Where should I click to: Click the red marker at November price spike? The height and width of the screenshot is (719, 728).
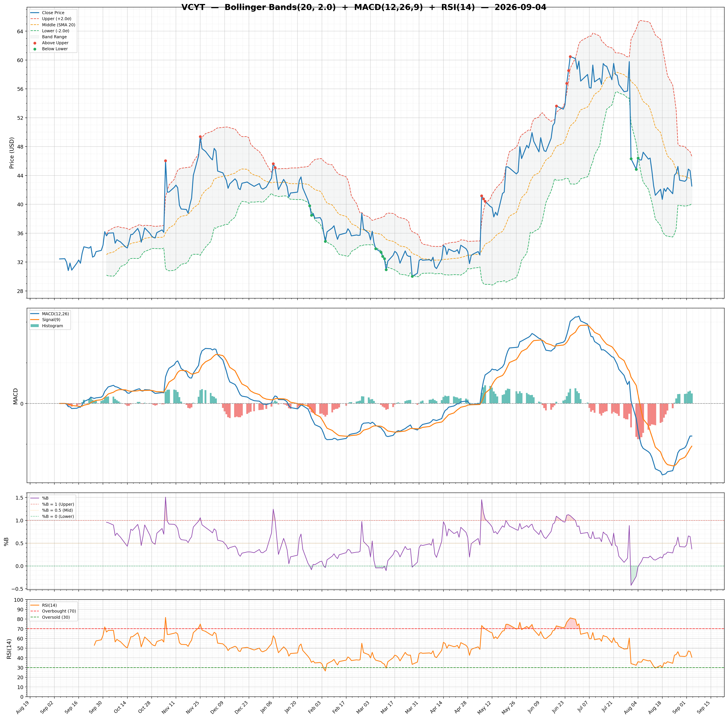(x=165, y=161)
